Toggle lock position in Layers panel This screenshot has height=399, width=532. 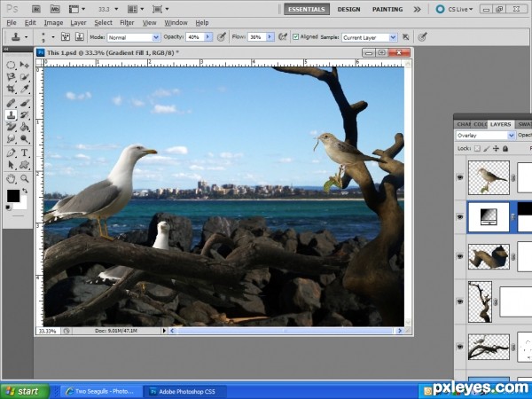(x=496, y=149)
